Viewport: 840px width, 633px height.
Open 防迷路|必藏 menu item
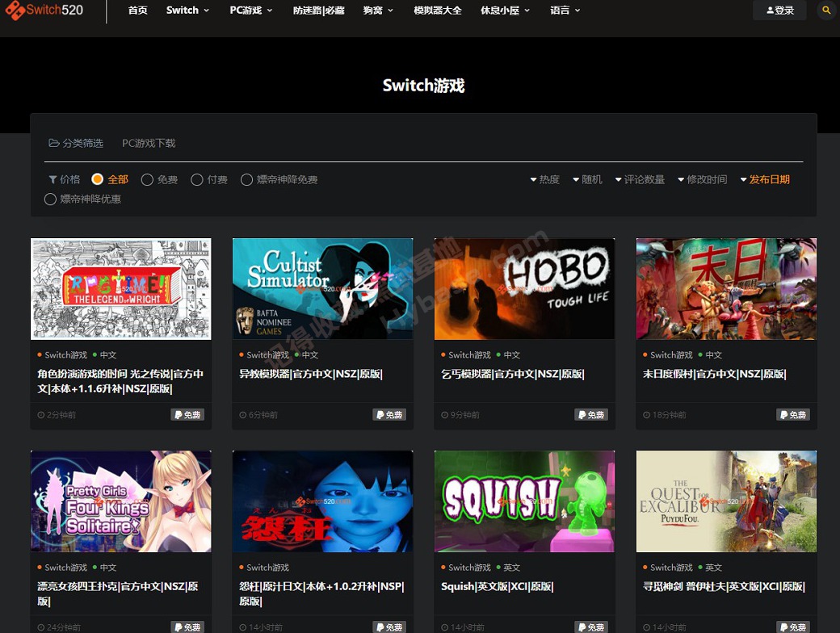(x=318, y=10)
